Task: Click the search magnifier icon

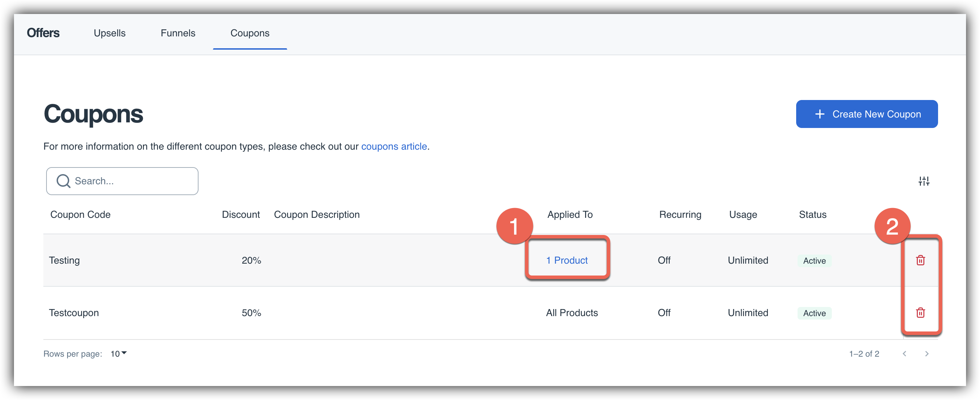Action: pos(63,181)
